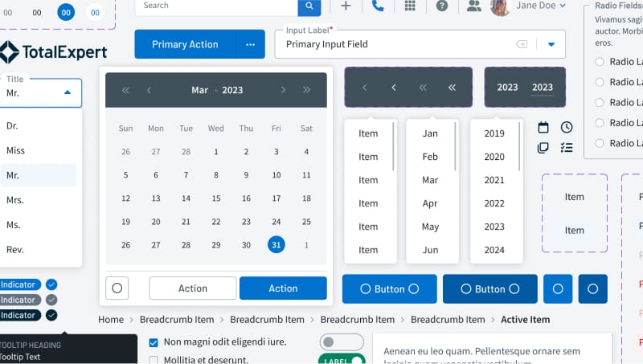Image resolution: width=643 pixels, height=364 pixels.
Task: Click the darker blue circle-only button
Action: click(x=592, y=289)
